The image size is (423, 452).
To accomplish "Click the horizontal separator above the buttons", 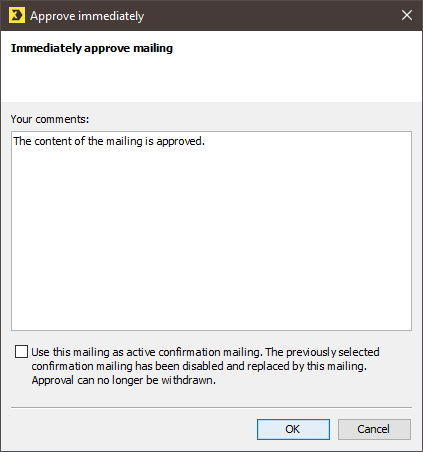I will point(211,407).
